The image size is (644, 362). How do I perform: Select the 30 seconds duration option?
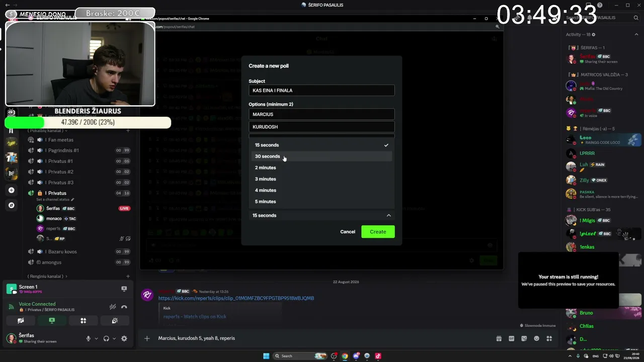coord(321,156)
